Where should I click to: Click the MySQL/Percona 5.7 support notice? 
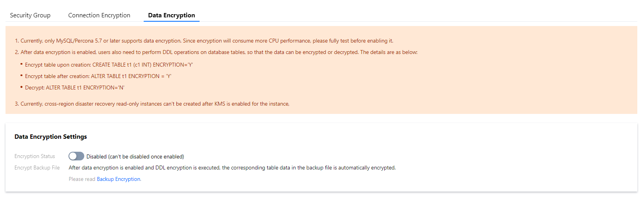point(204,41)
